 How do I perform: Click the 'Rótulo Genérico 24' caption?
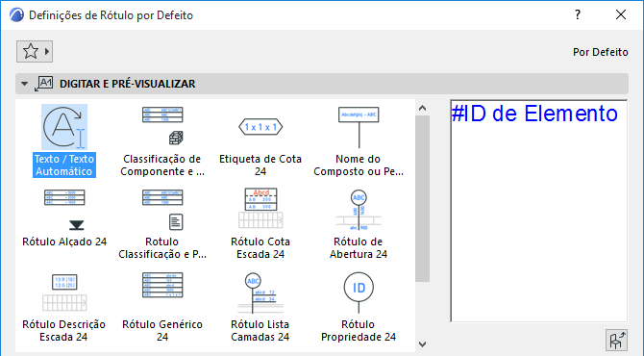click(x=162, y=331)
